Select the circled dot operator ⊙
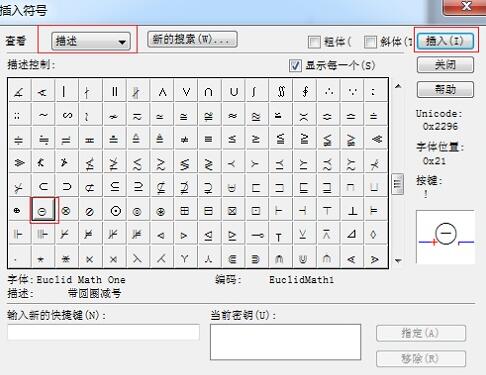Image resolution: width=486 pixels, height=375 pixels. [114, 210]
